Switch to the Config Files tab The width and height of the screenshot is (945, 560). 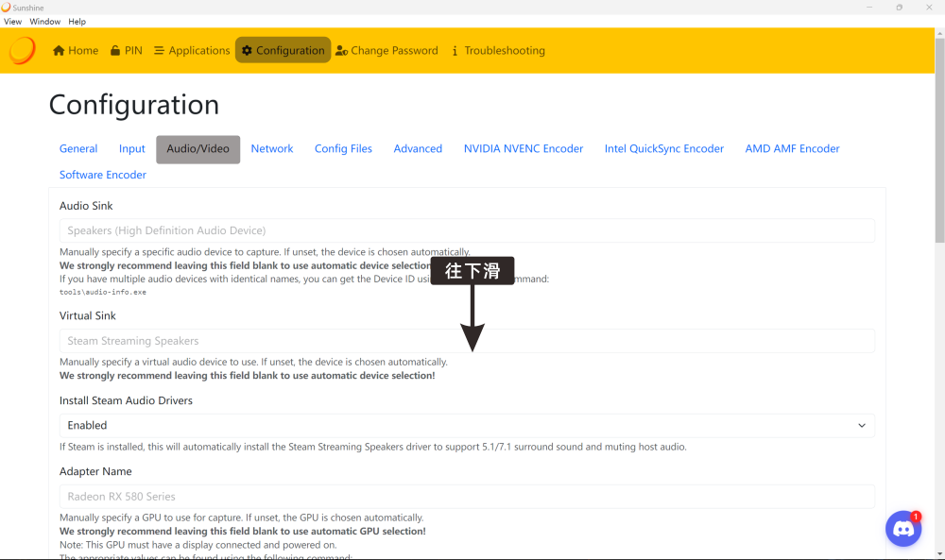point(344,148)
